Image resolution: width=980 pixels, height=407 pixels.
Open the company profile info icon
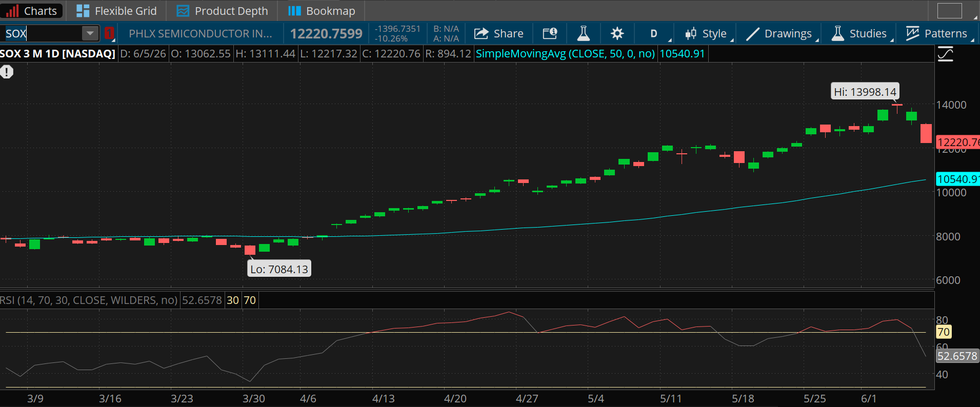coord(550,33)
